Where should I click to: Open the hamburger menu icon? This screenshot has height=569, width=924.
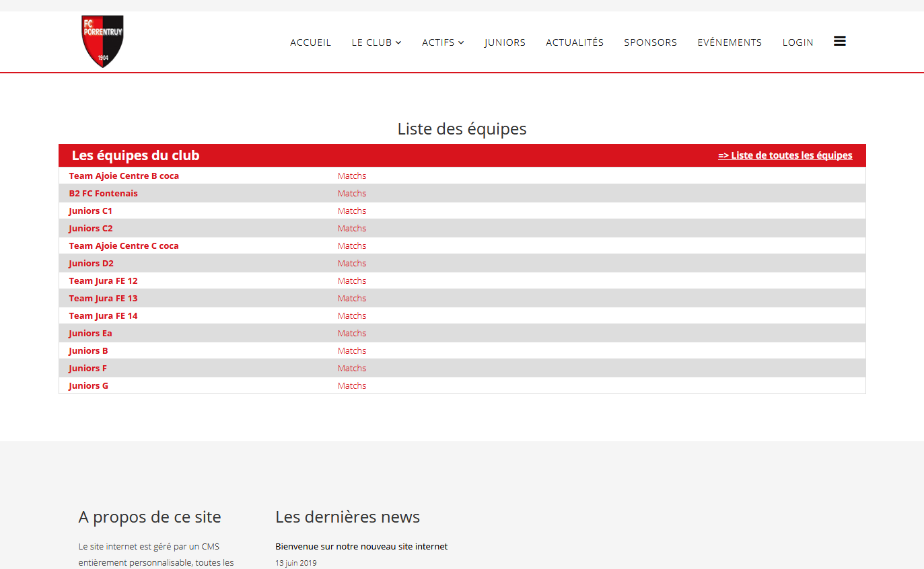click(x=839, y=41)
